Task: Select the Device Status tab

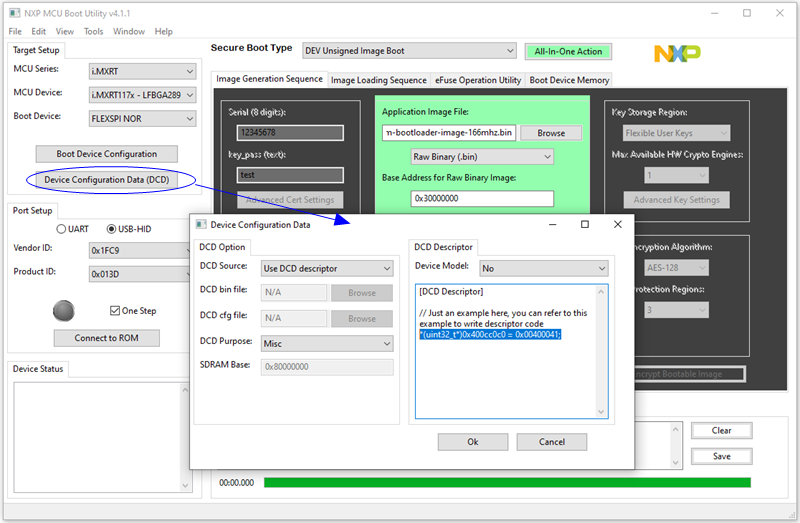Action: [38, 369]
